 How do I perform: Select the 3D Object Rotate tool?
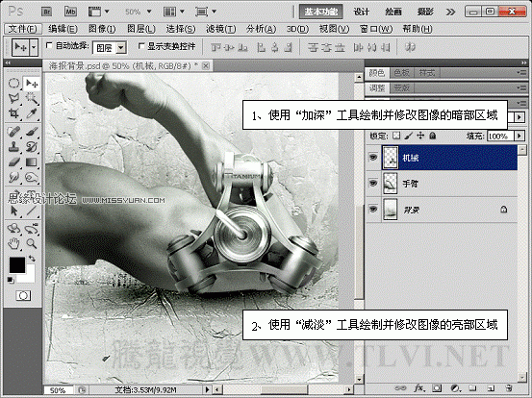(x=13, y=229)
